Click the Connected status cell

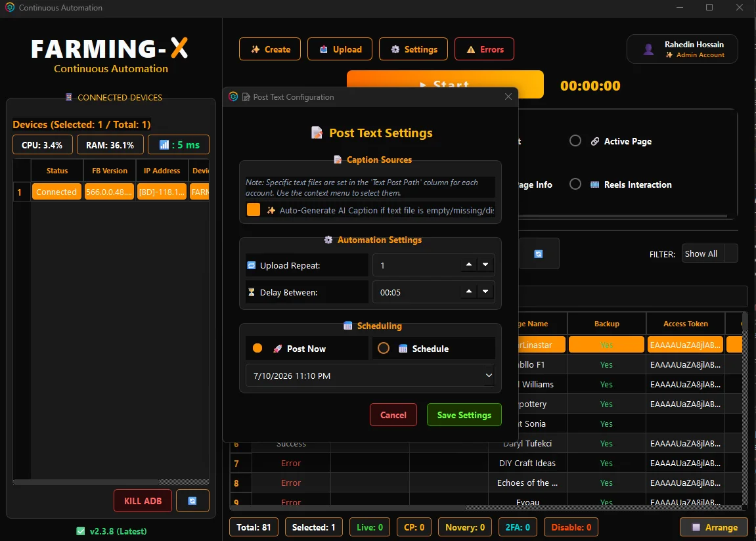56,192
